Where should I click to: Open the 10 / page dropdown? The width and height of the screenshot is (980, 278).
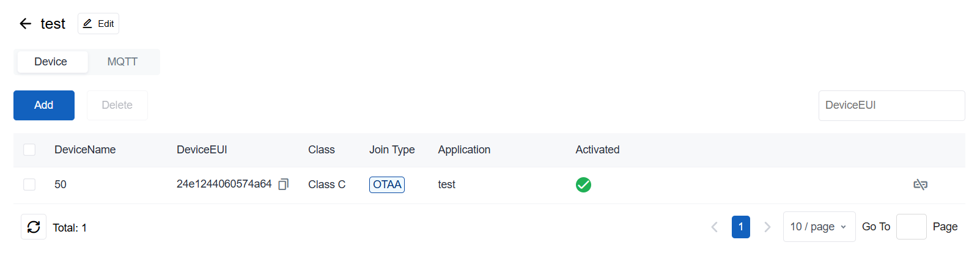[819, 227]
